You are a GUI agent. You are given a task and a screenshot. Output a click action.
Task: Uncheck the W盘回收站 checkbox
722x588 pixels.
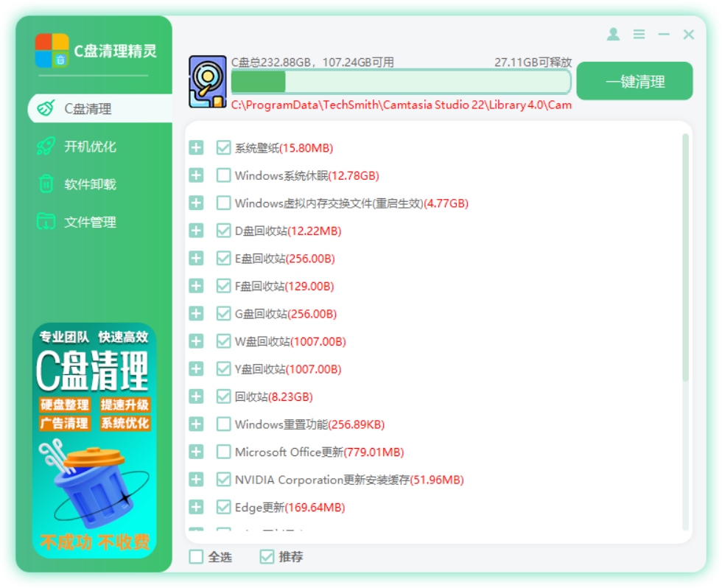(x=223, y=341)
